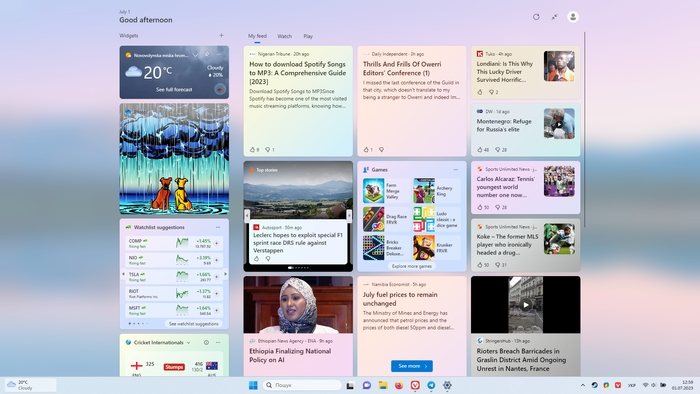The image size is (700, 394).
Task: Launch Drag Race FRVR game
Action: 387,219
